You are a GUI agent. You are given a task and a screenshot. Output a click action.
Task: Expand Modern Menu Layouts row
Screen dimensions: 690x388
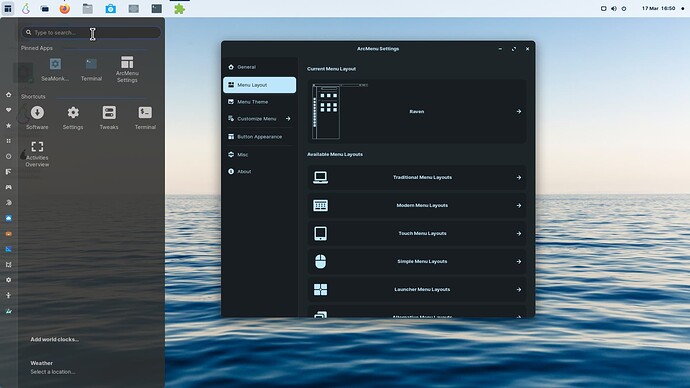coord(417,205)
